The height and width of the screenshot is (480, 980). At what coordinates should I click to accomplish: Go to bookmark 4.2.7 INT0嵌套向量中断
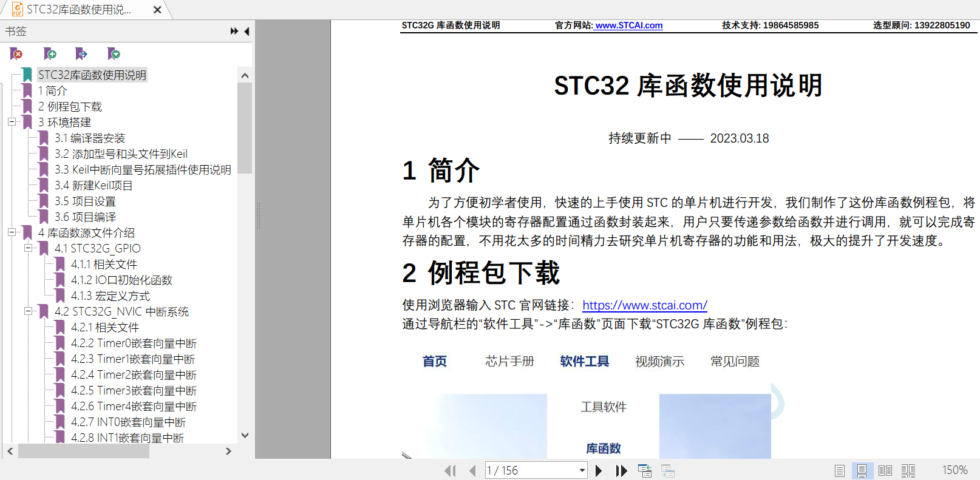pyautogui.click(x=128, y=422)
